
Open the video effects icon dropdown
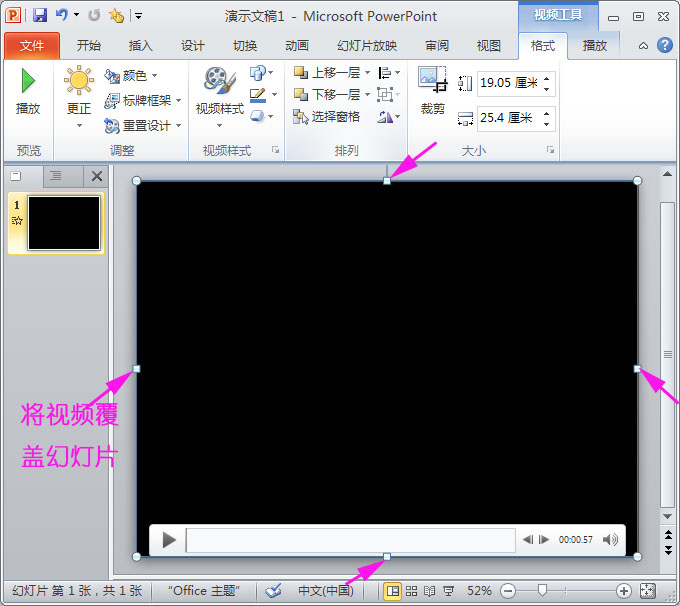pos(261,116)
